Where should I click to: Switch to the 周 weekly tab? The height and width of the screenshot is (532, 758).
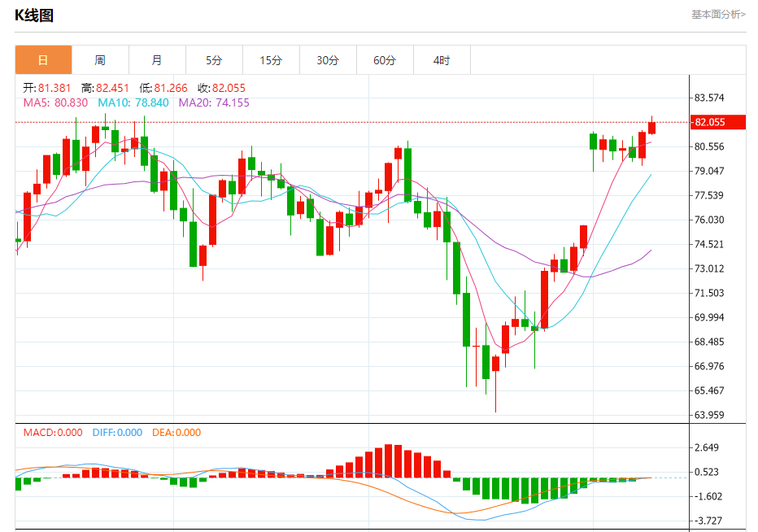(100, 60)
